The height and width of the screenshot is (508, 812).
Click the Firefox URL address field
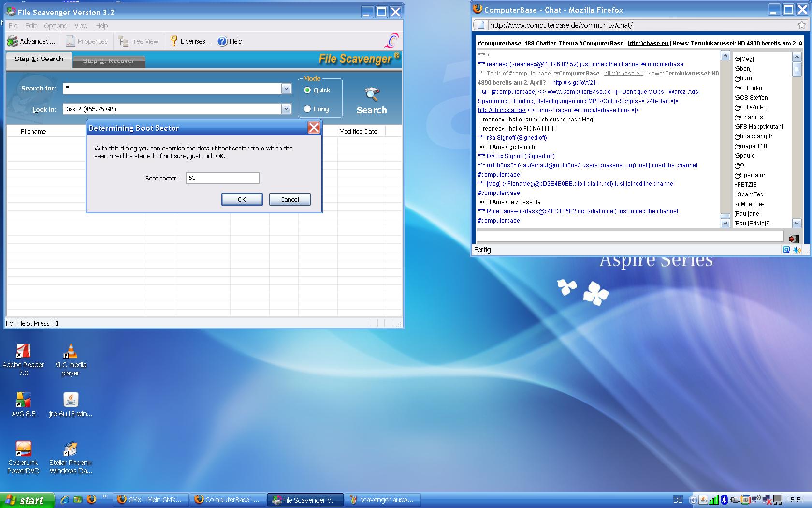tap(641, 25)
